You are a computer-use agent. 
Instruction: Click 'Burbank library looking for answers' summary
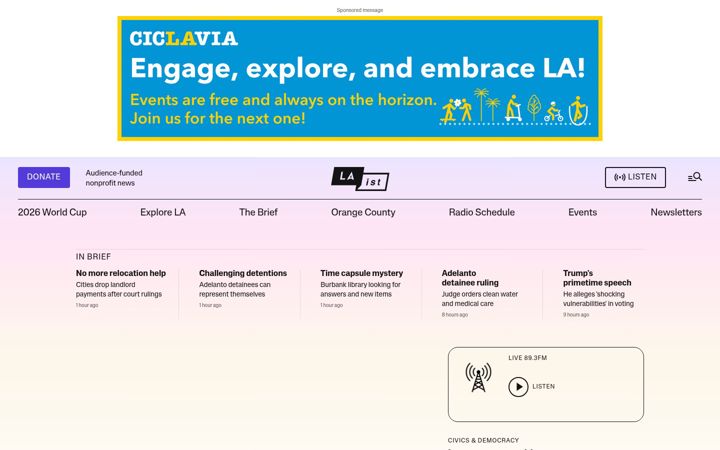point(360,289)
